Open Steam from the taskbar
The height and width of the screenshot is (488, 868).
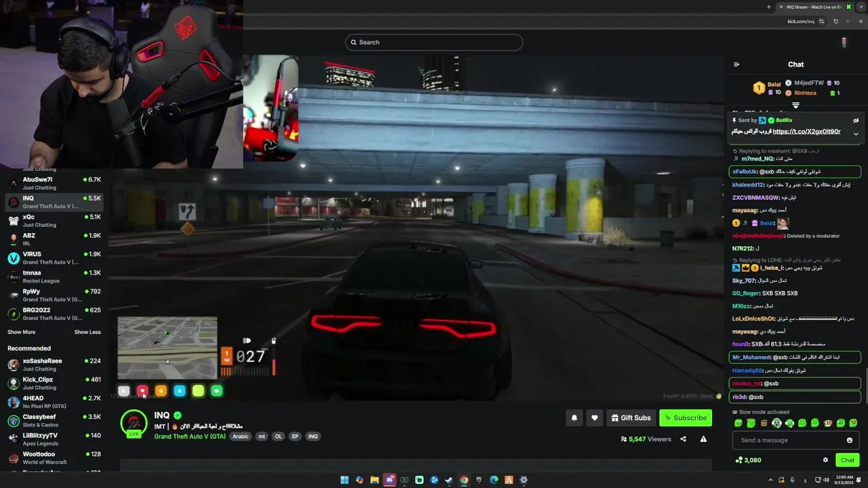(x=449, y=480)
